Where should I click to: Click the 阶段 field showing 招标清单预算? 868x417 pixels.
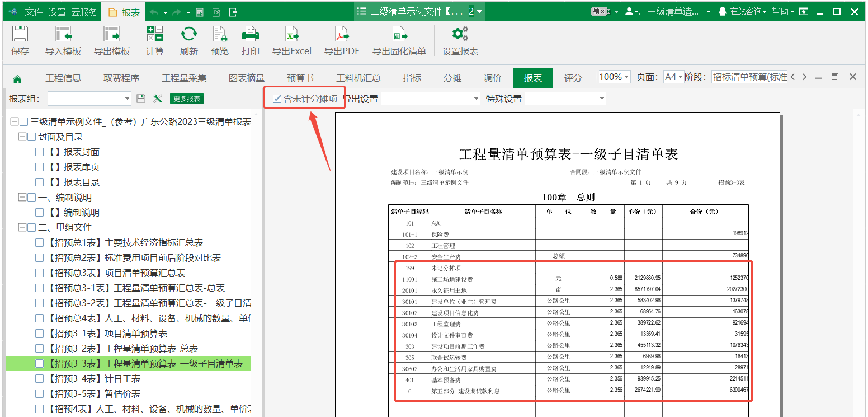(x=749, y=77)
